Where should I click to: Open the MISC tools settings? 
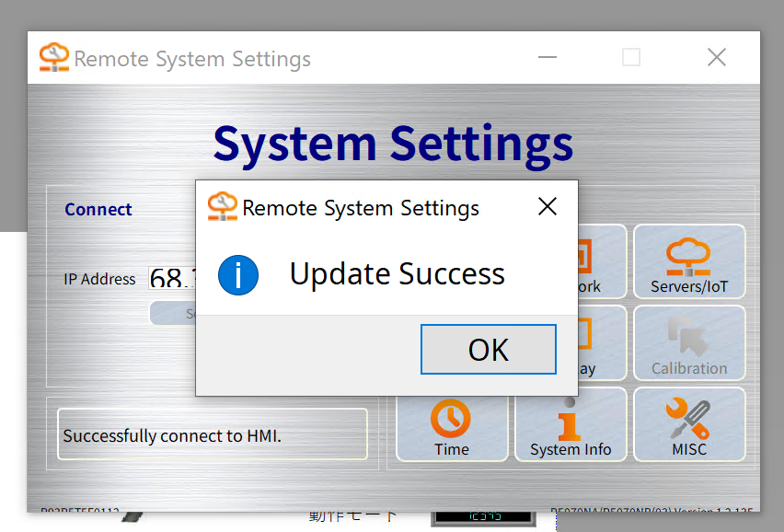689,424
